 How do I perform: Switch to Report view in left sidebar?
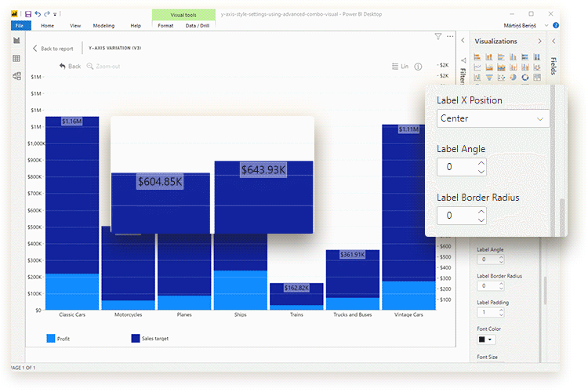pyautogui.click(x=16, y=41)
